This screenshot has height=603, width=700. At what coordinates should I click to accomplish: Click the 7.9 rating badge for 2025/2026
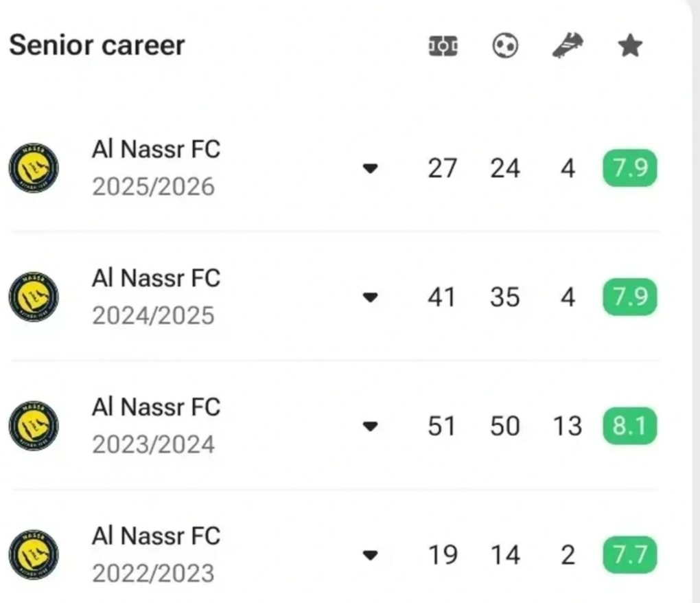pyautogui.click(x=629, y=169)
